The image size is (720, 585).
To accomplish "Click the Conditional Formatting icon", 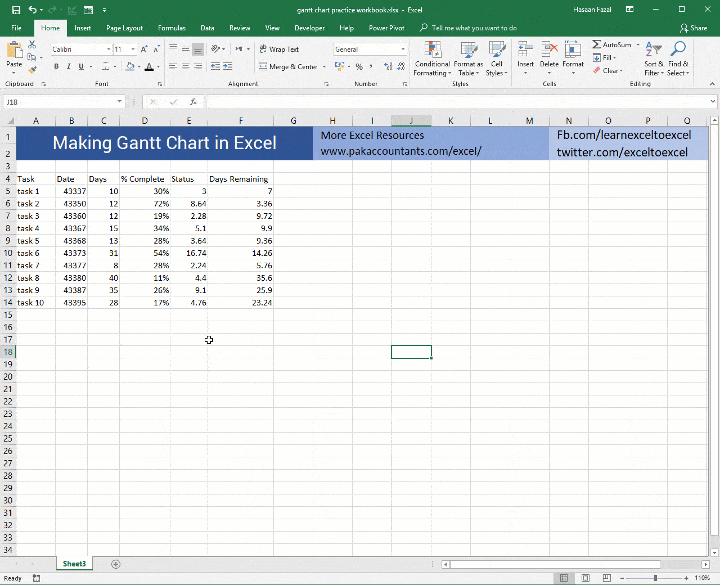I will pyautogui.click(x=432, y=50).
